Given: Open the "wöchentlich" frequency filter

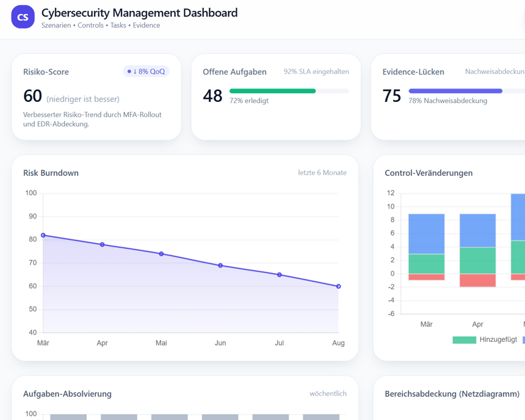Looking at the screenshot, I should point(328,394).
